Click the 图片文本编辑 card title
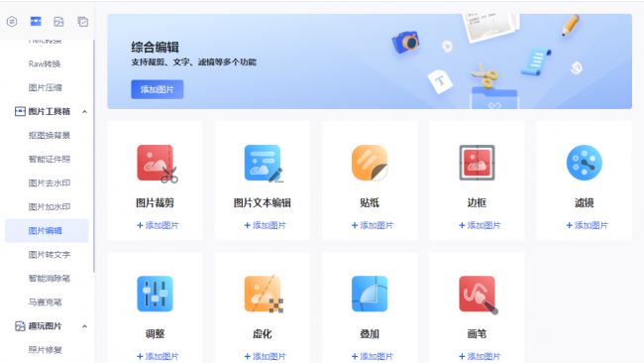Viewport: 644px width, 363px height. pos(263,202)
